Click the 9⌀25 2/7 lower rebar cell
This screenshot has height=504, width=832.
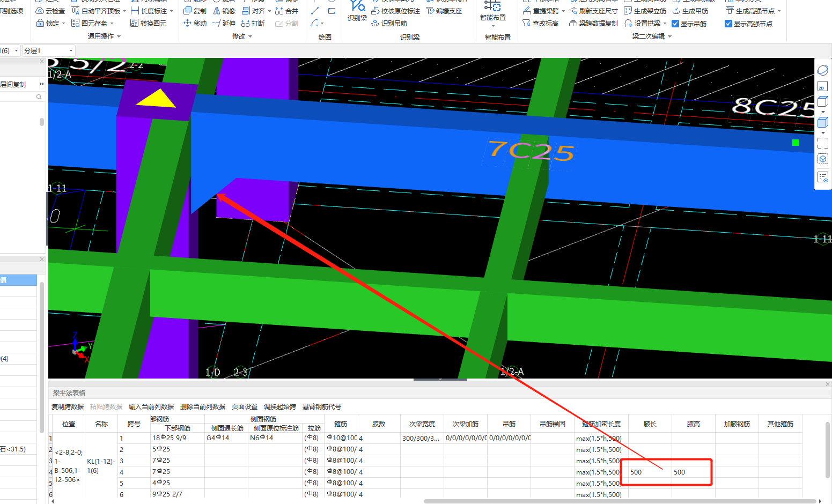tap(178, 494)
